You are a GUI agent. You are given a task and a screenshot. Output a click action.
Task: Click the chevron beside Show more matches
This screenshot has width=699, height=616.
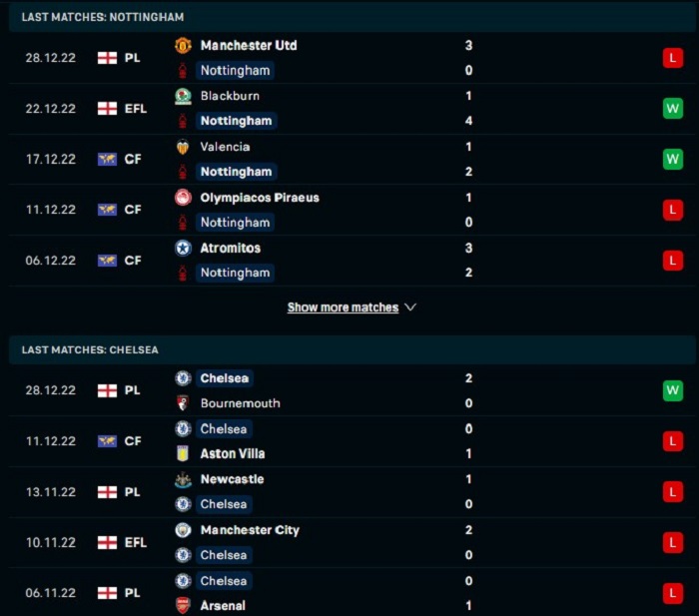(410, 308)
